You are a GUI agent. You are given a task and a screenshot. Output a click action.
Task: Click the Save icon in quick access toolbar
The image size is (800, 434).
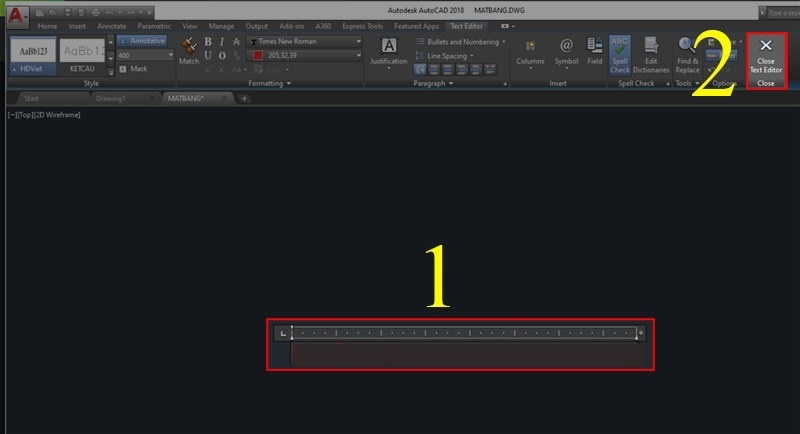(x=67, y=12)
